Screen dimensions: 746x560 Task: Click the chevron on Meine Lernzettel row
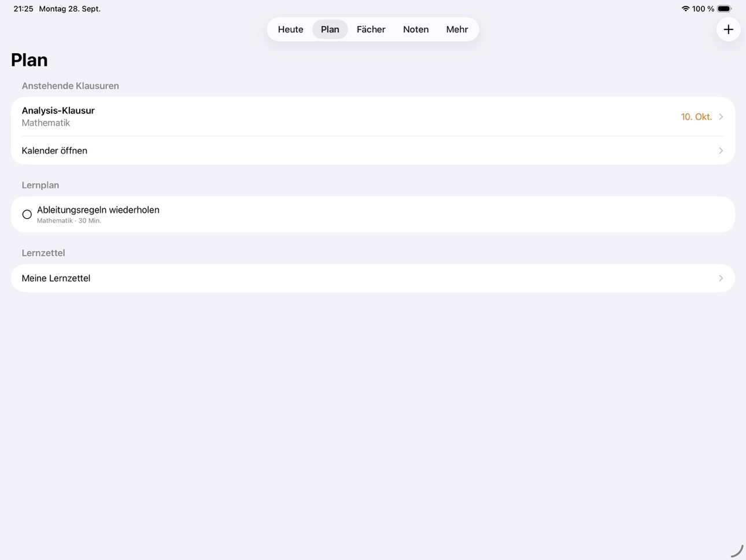(x=721, y=278)
